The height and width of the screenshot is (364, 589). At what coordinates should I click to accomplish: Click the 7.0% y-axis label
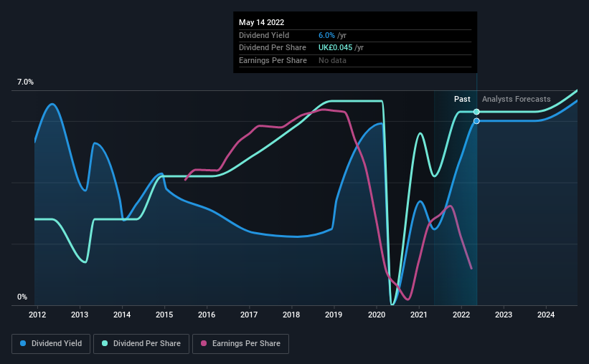[x=25, y=82]
